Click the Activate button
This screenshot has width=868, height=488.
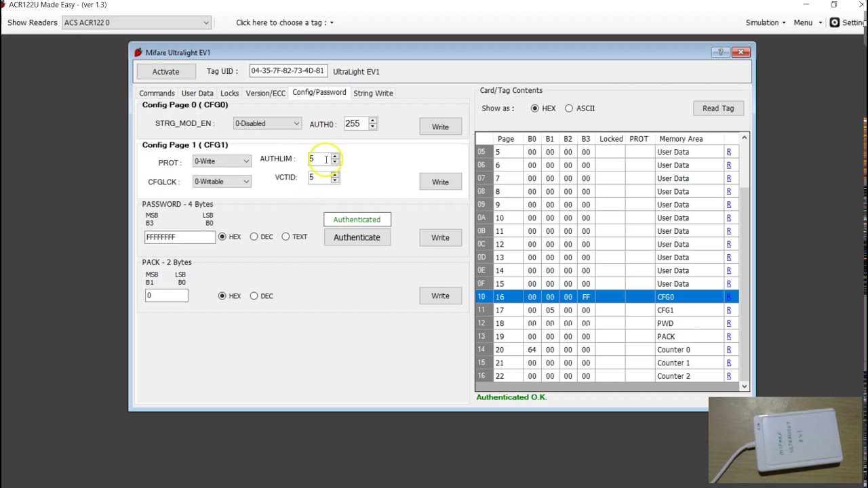pos(165,72)
